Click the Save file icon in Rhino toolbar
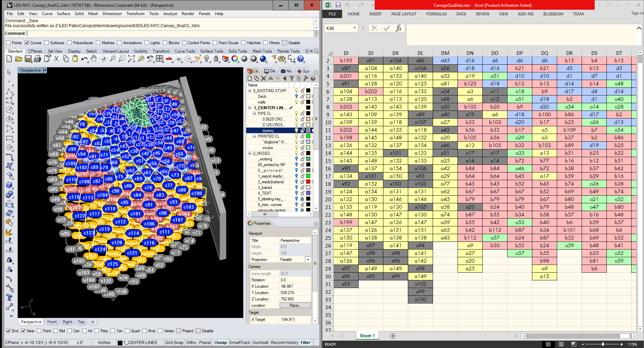The image size is (644, 348). tap(28, 59)
